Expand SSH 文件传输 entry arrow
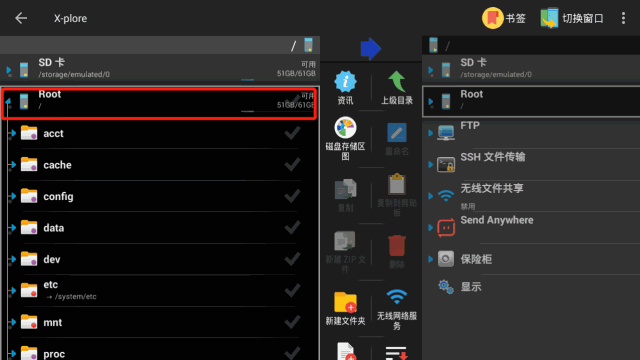Viewport: 640px width, 360px height. click(431, 164)
